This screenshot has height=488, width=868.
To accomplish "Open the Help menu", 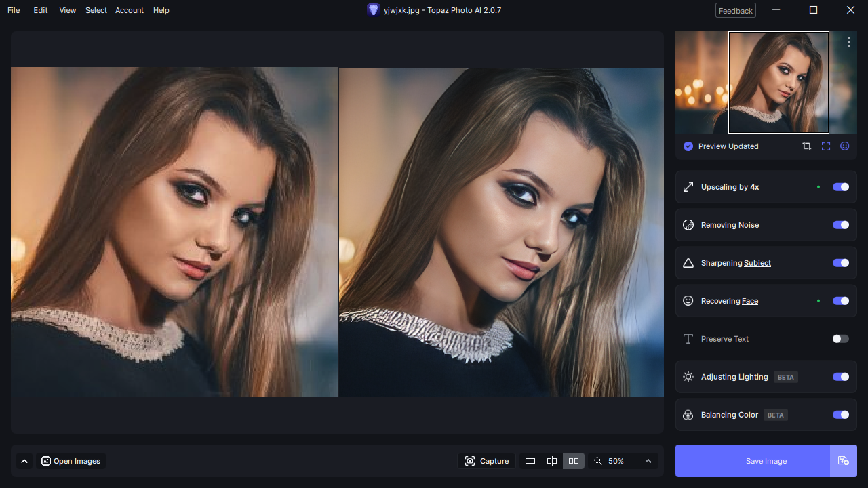I will click(161, 10).
